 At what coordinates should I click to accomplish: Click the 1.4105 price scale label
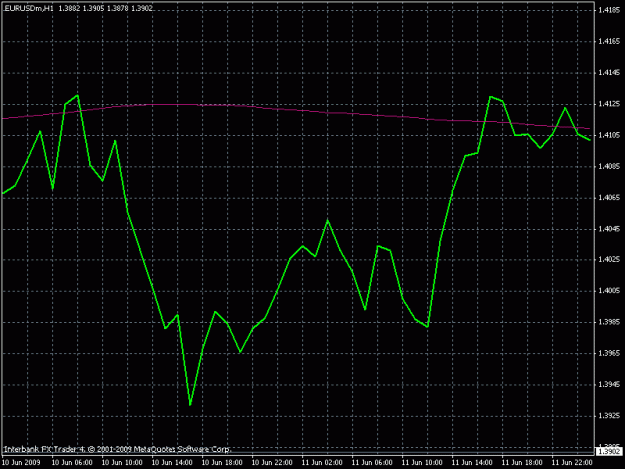pos(609,135)
